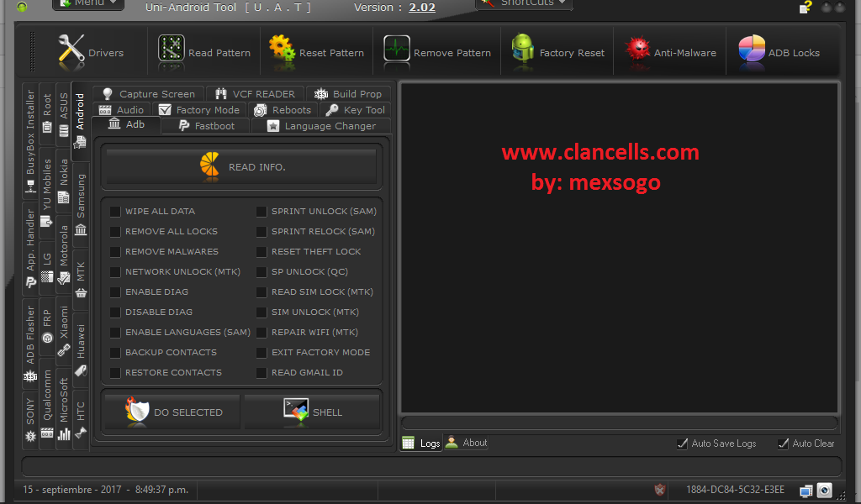Tick the REMOVE MALWARES checkbox
Screen dimensions: 861x504
115,252
